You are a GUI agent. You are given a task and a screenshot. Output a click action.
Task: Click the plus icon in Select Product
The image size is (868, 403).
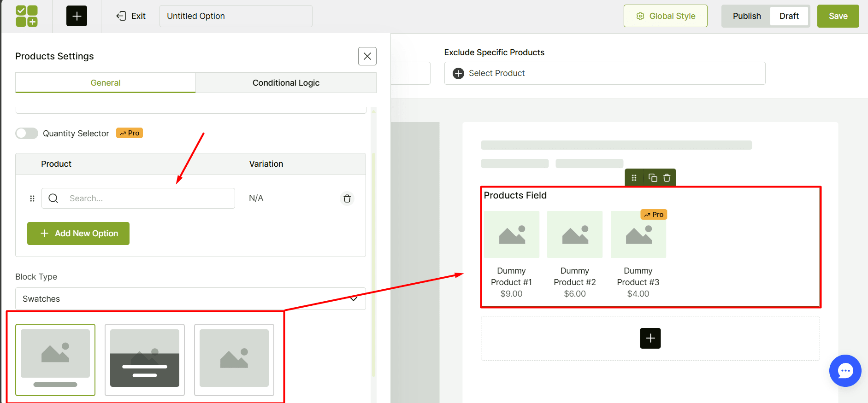458,73
